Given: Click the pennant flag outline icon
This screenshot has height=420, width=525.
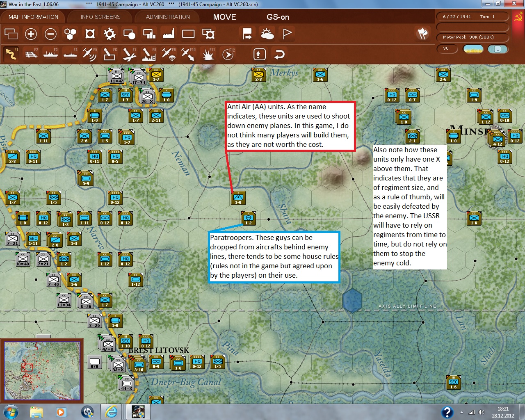Looking at the screenshot, I should pos(287,34).
